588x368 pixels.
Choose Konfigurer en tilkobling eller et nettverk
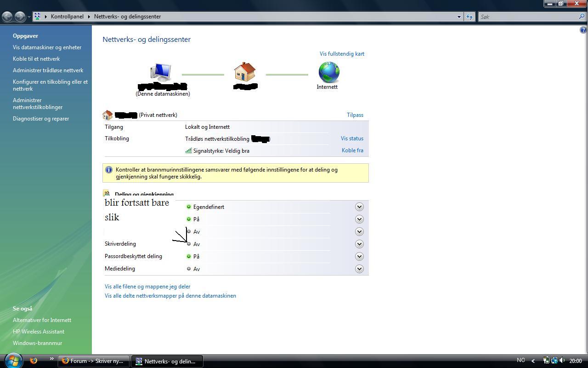(x=51, y=85)
